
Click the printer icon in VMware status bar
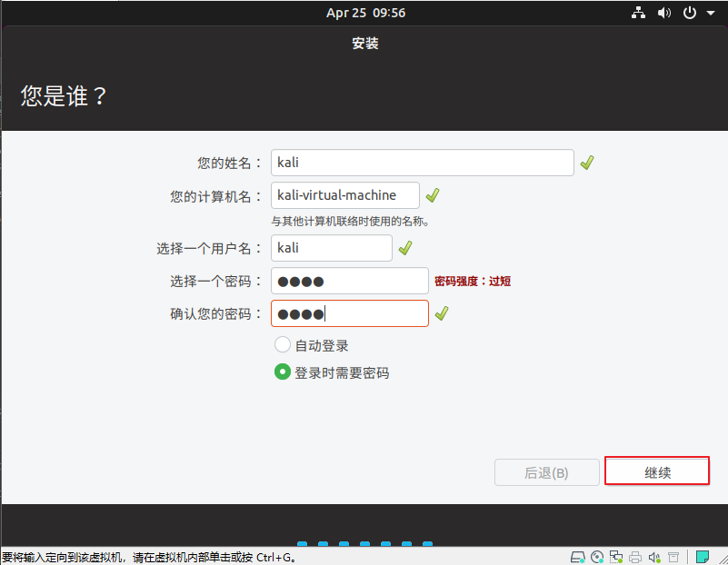[635, 557]
